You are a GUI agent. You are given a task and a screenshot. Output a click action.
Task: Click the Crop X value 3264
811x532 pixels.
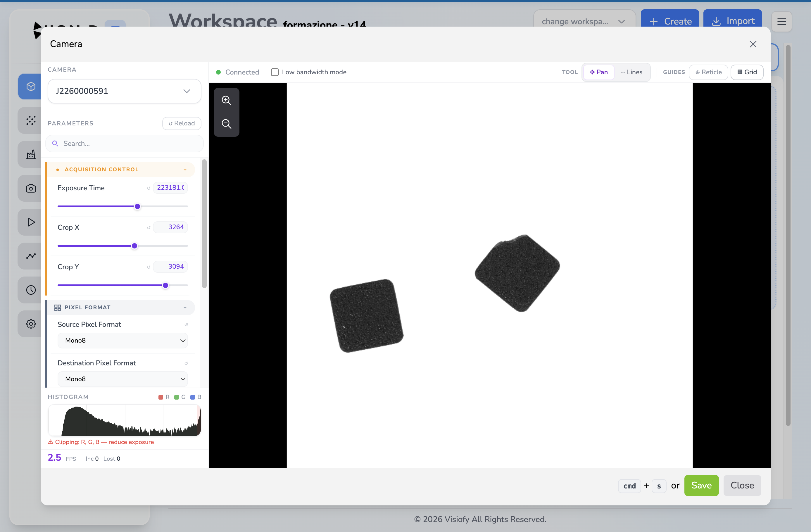(170, 227)
